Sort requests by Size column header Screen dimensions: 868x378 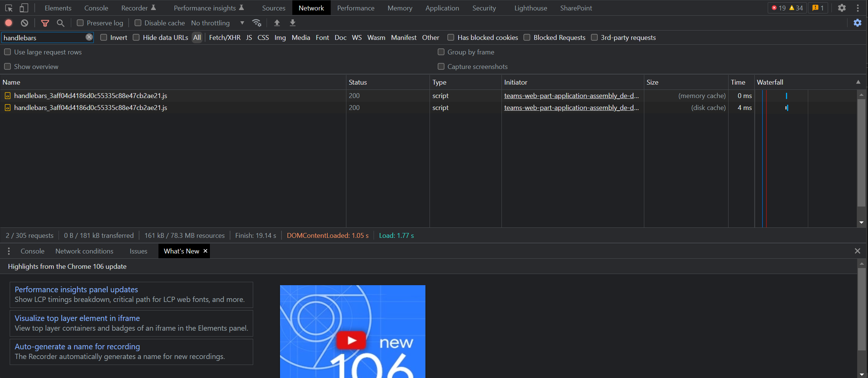click(686, 82)
